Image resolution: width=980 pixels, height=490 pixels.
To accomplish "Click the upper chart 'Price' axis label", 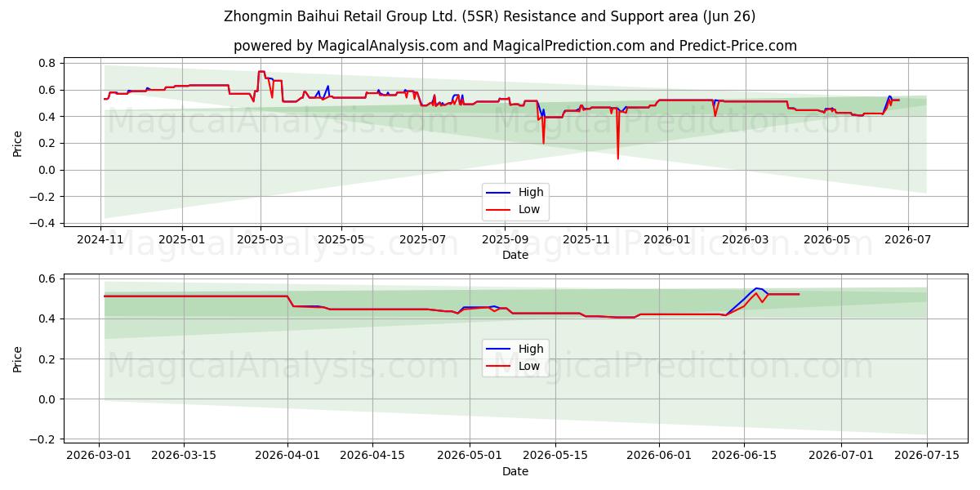I will [x=18, y=143].
